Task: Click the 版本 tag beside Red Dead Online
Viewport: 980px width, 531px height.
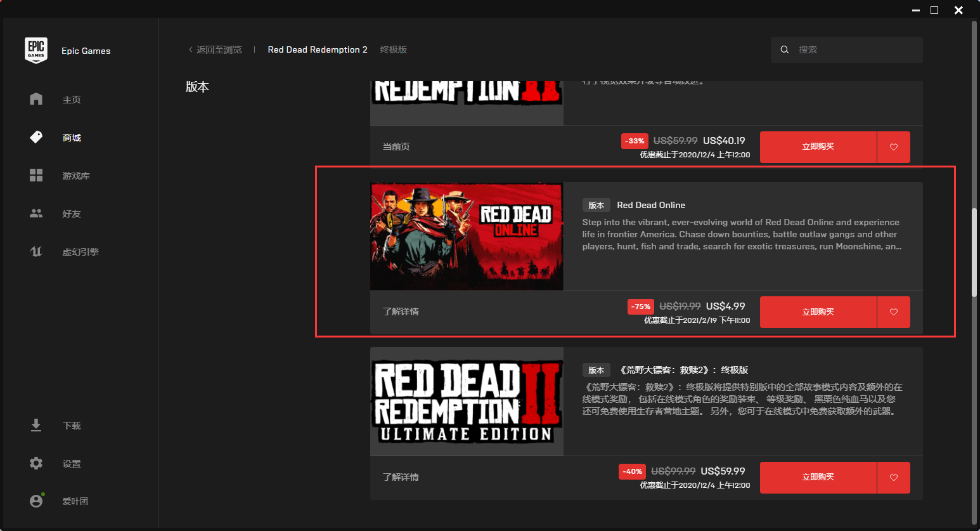Action: [596, 205]
